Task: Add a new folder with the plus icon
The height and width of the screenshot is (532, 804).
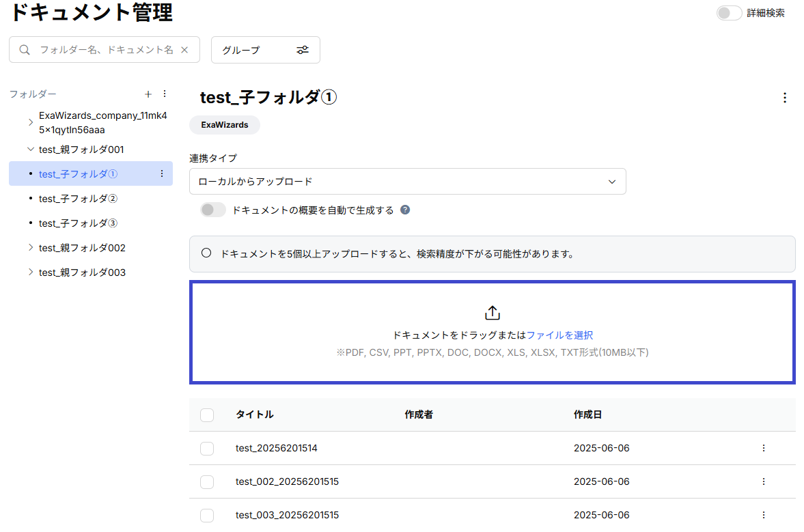Action: click(148, 94)
